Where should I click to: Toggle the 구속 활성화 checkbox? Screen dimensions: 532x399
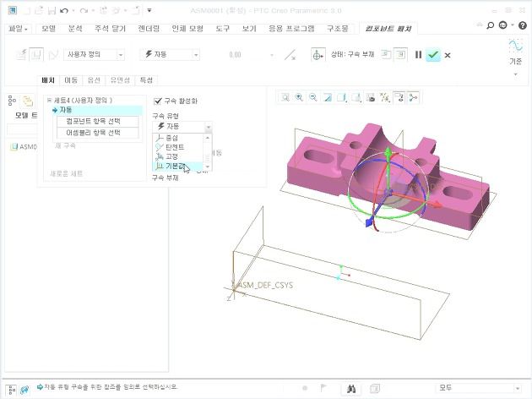pos(157,101)
